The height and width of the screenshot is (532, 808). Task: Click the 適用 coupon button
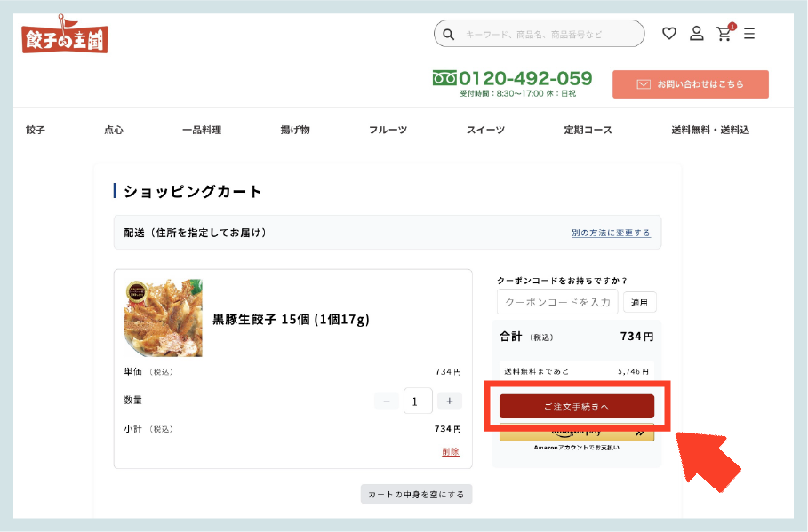[x=639, y=302]
